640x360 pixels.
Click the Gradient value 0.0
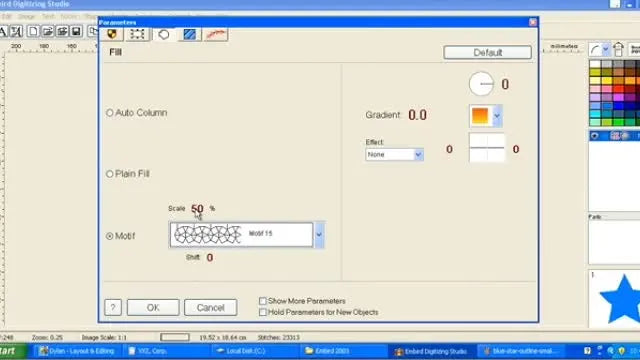pyautogui.click(x=417, y=115)
